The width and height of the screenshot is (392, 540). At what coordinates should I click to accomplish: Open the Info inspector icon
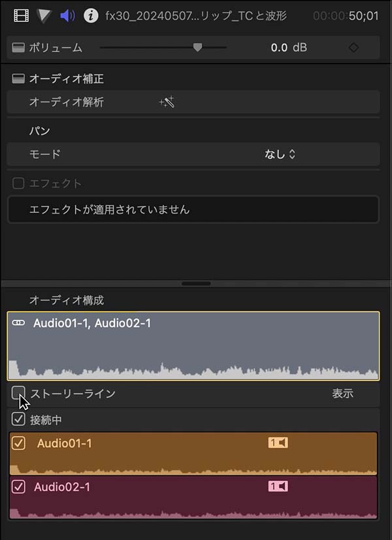pyautogui.click(x=91, y=16)
